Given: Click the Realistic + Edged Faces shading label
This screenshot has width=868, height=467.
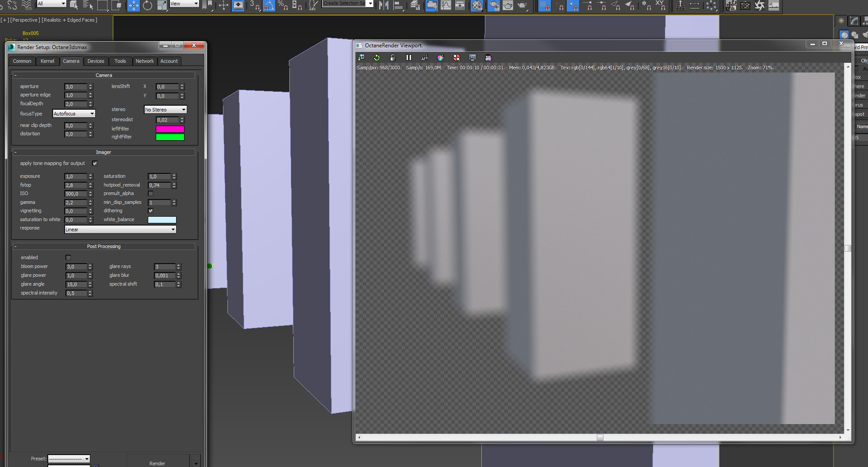Looking at the screenshot, I should tap(69, 20).
